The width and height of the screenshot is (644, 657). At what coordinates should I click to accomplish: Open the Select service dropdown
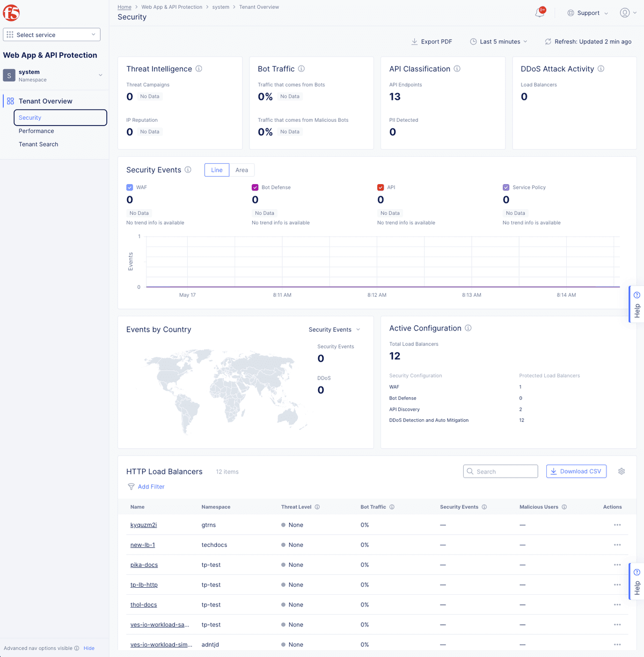[x=52, y=34]
